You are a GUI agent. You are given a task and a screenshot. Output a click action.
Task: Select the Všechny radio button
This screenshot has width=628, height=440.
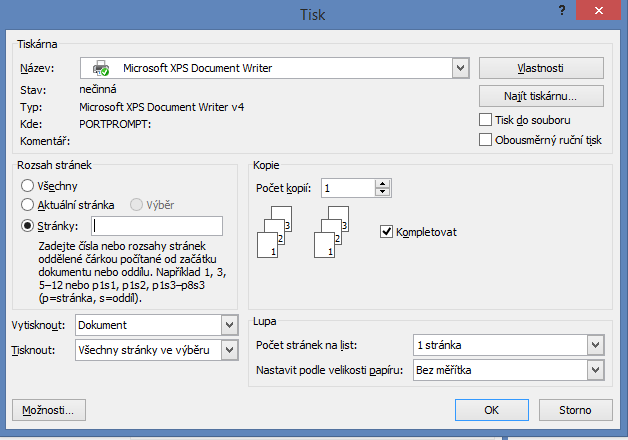pos(27,185)
